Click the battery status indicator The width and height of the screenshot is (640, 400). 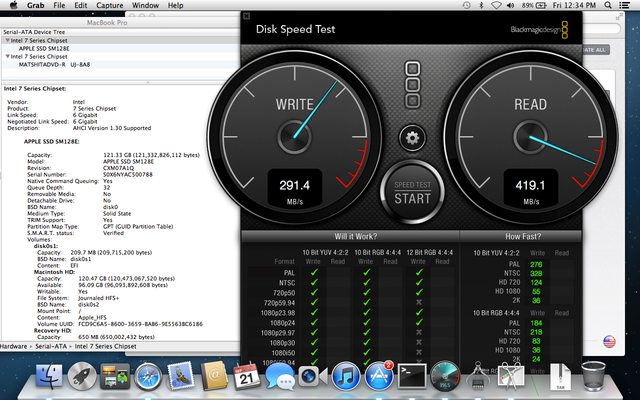[x=534, y=5]
